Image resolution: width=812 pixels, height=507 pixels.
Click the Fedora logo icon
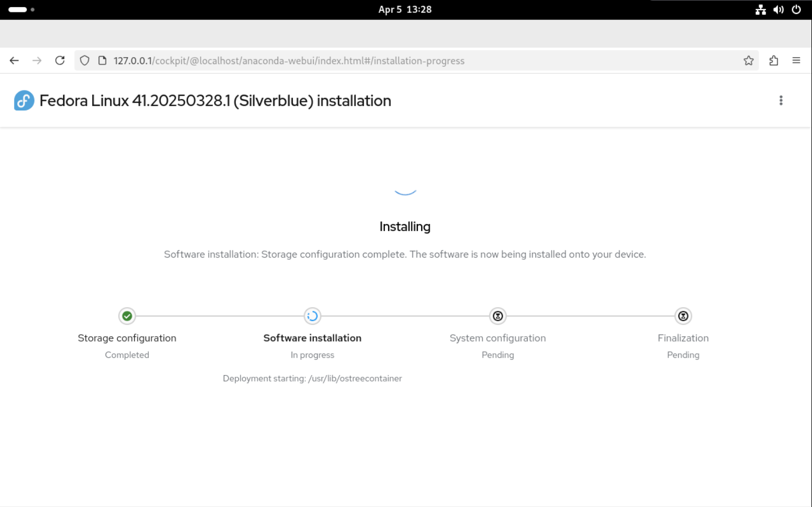(24, 101)
